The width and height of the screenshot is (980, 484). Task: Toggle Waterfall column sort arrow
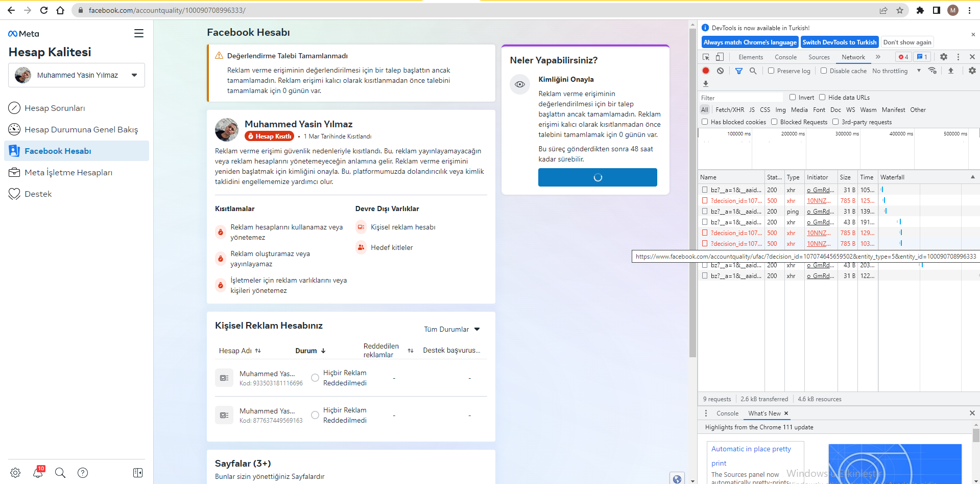pyautogui.click(x=972, y=177)
